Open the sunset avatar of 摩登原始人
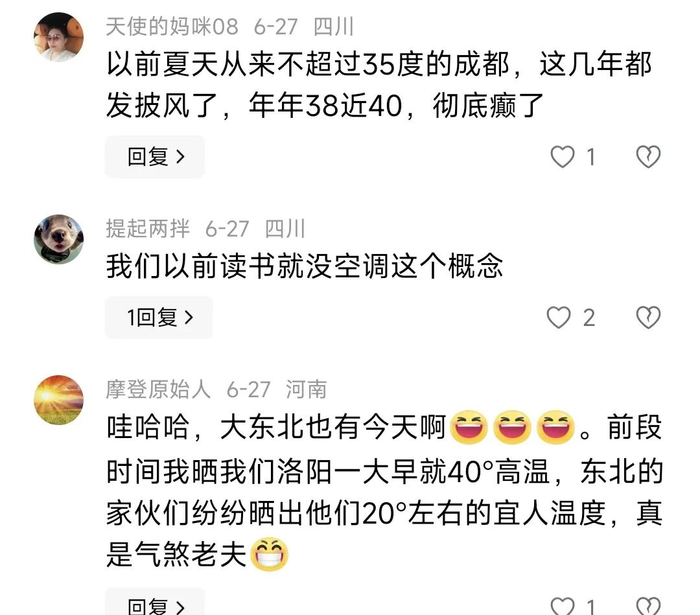Screen dimensions: 700x615 (x=58, y=400)
